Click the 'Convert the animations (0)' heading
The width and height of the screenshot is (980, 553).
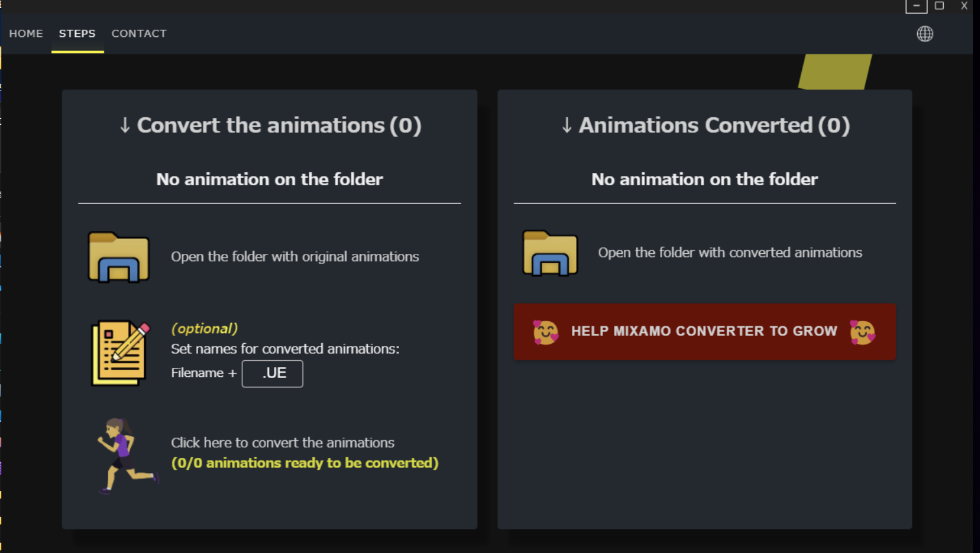270,125
